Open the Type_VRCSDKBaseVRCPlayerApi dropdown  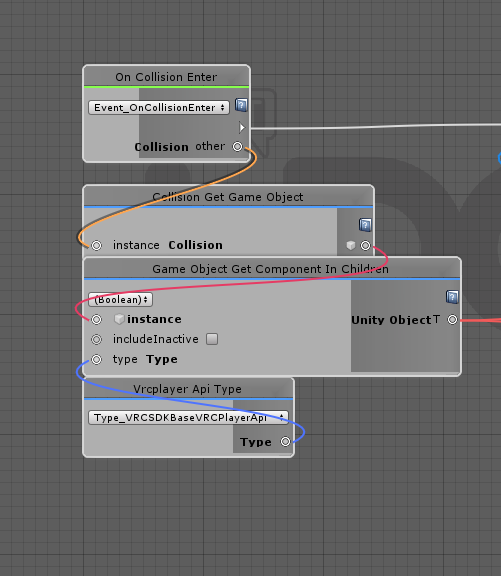188,417
